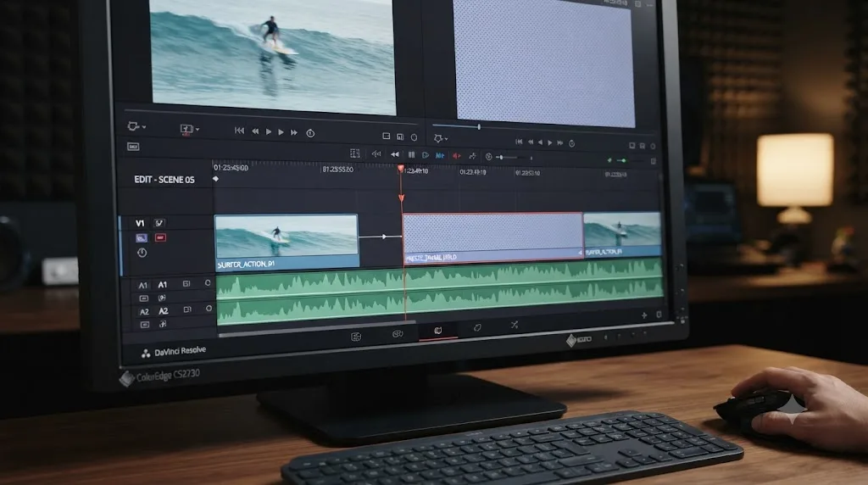This screenshot has height=485, width=868.
Task: Click the active red-underlined page tab
Action: click(x=438, y=331)
